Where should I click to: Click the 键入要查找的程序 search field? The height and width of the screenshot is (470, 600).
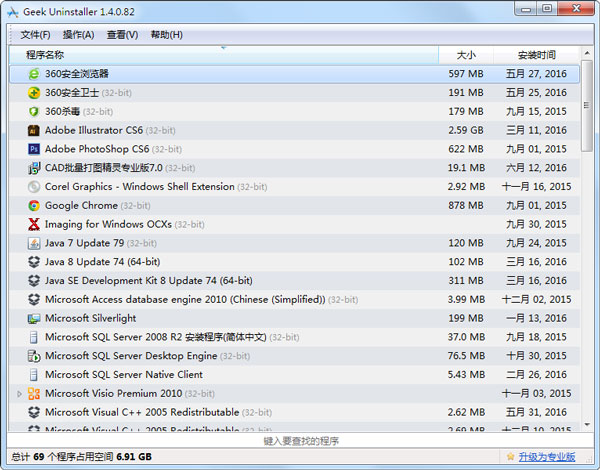pos(300,441)
